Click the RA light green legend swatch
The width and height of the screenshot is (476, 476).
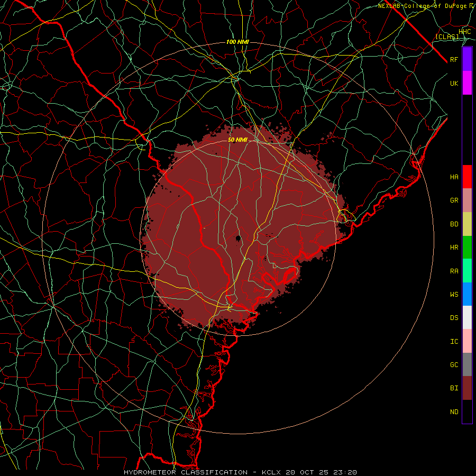pos(467,271)
